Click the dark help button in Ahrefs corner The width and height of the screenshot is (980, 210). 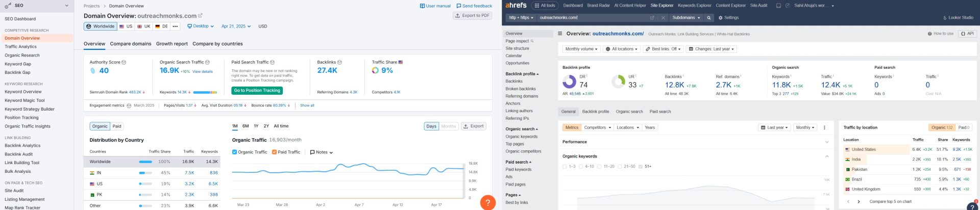tap(973, 206)
